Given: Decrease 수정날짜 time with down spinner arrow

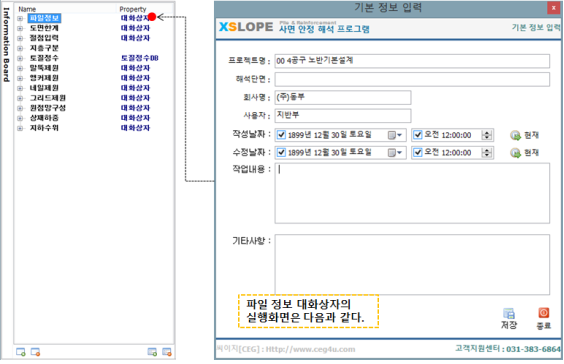Looking at the screenshot, I should click(487, 155).
